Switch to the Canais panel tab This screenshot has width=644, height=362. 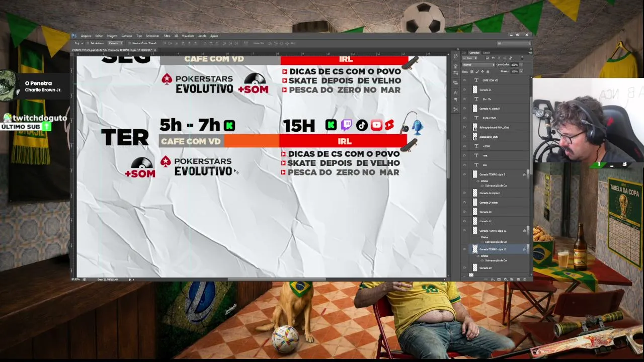487,52
